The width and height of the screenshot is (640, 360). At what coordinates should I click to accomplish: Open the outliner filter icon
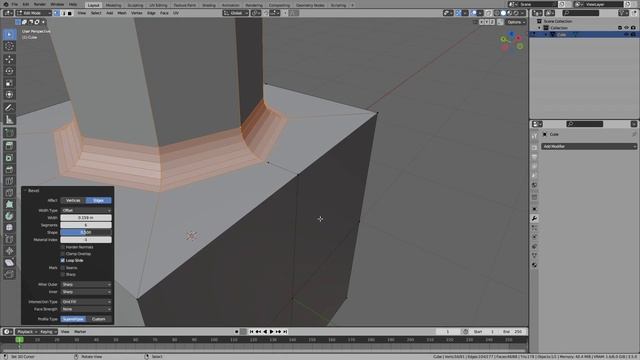point(623,13)
